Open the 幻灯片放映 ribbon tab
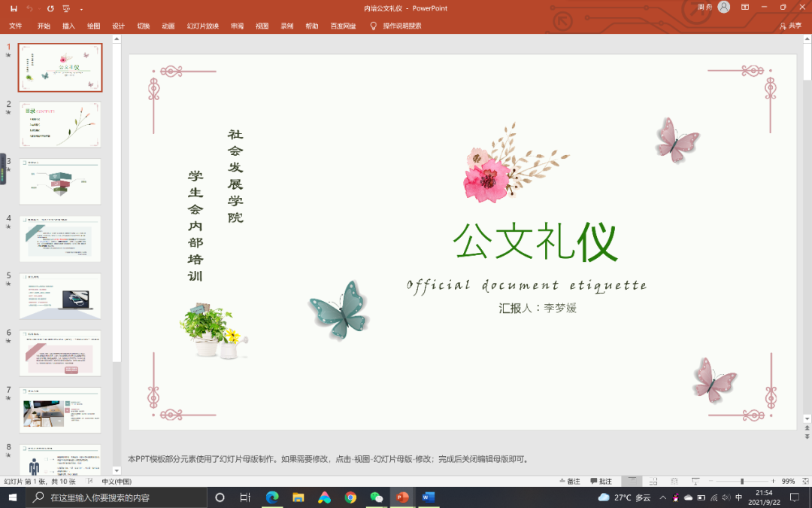This screenshot has width=812, height=508. click(202, 26)
